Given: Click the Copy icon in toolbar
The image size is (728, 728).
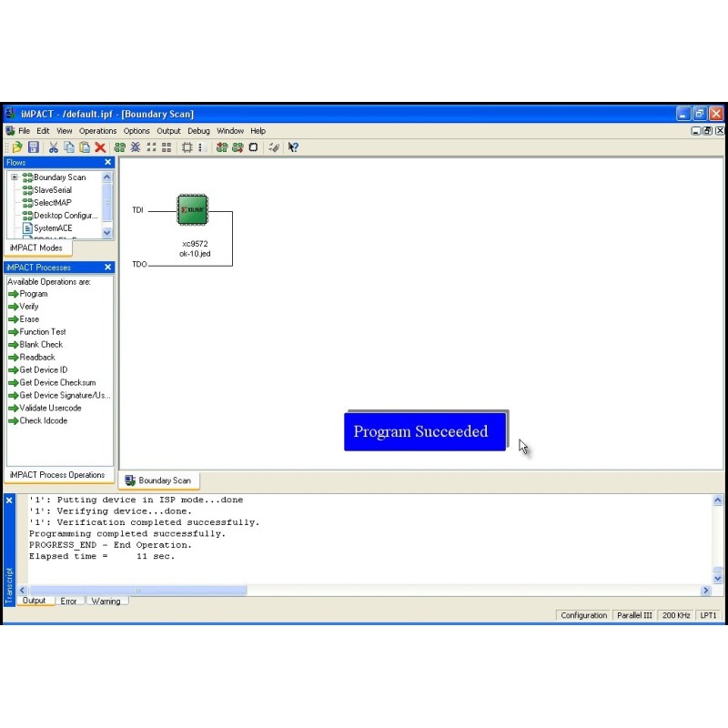Looking at the screenshot, I should point(69,147).
